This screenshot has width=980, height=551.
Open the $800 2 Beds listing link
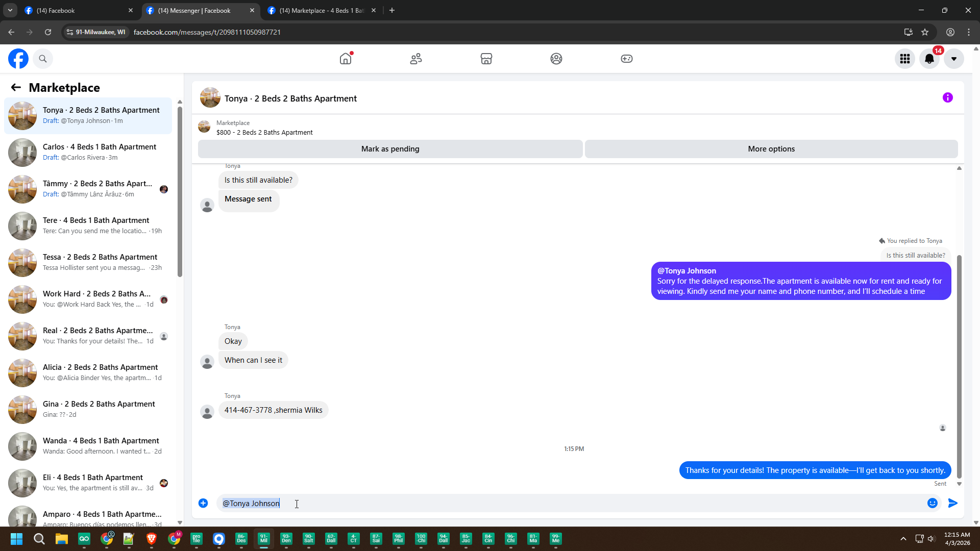[264, 133]
